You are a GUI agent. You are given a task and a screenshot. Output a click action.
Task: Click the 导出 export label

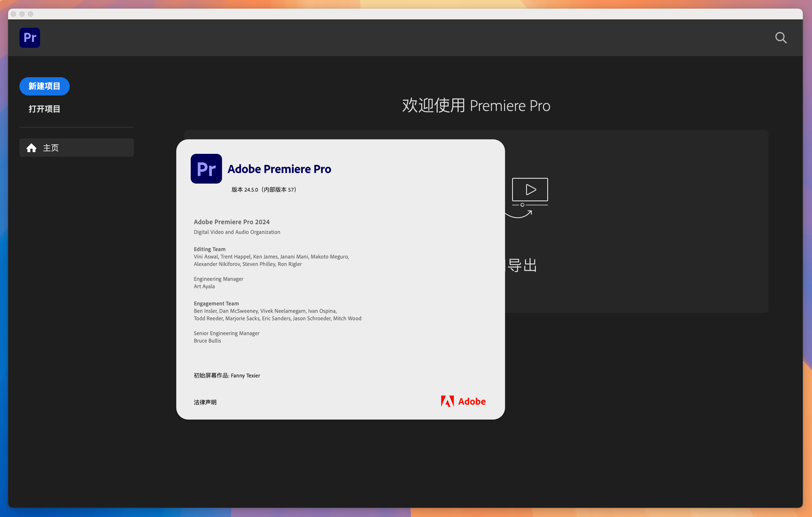[x=522, y=265]
